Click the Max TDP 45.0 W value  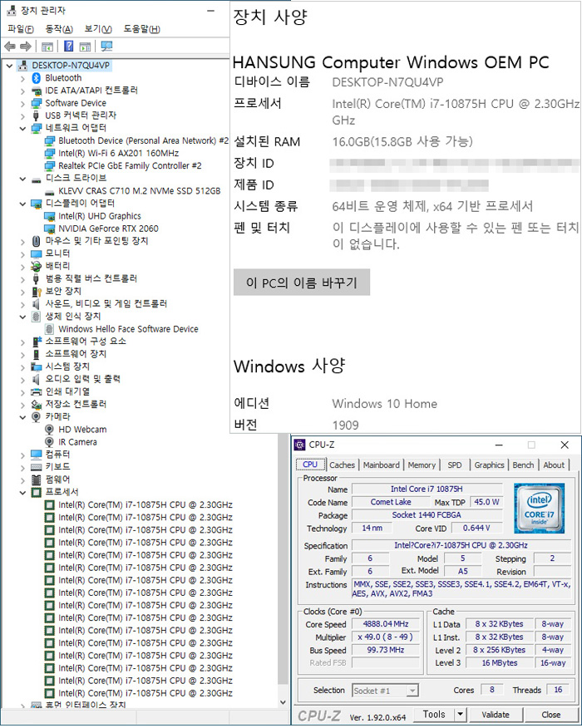click(486, 502)
